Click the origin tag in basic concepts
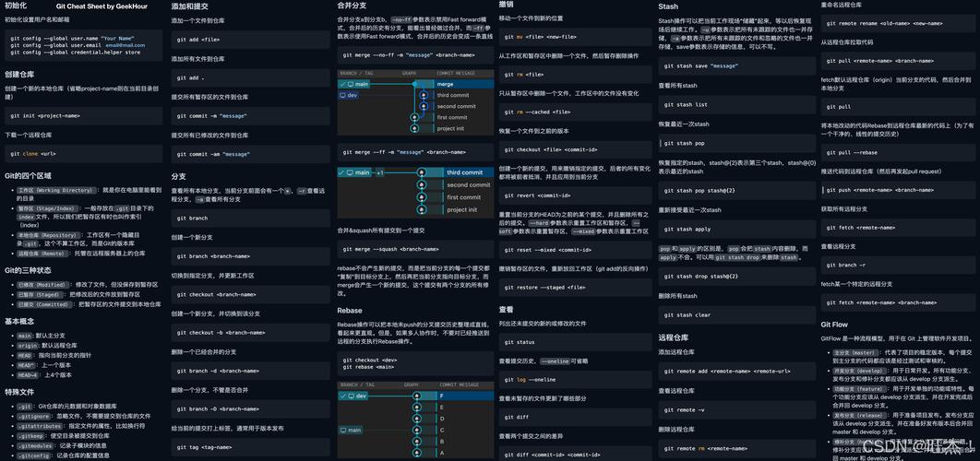The image size is (980, 461). 28,346
